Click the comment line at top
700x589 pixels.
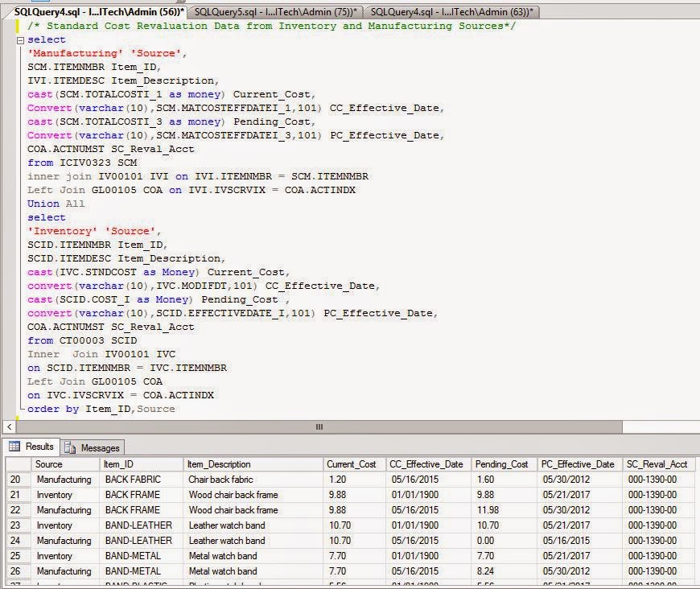(271, 26)
